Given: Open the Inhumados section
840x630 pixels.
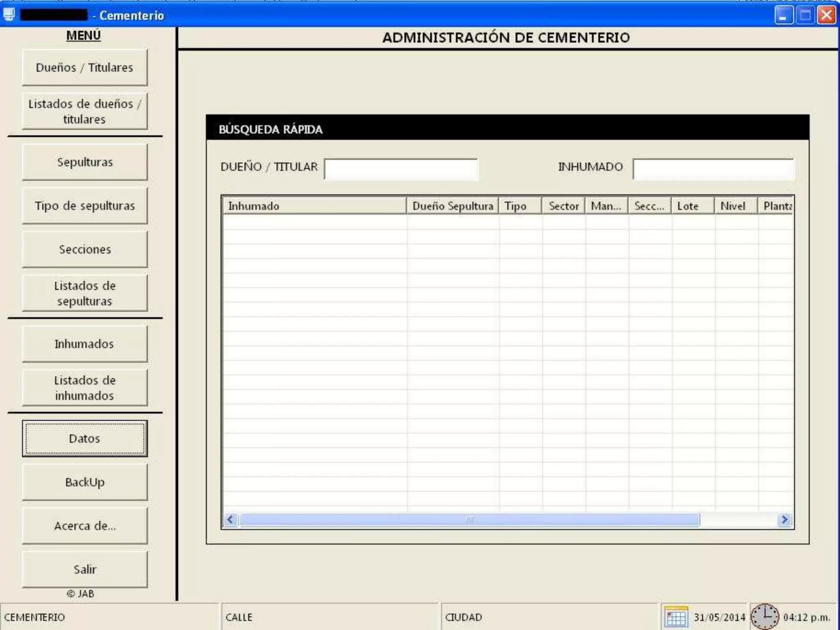Looking at the screenshot, I should (84, 344).
